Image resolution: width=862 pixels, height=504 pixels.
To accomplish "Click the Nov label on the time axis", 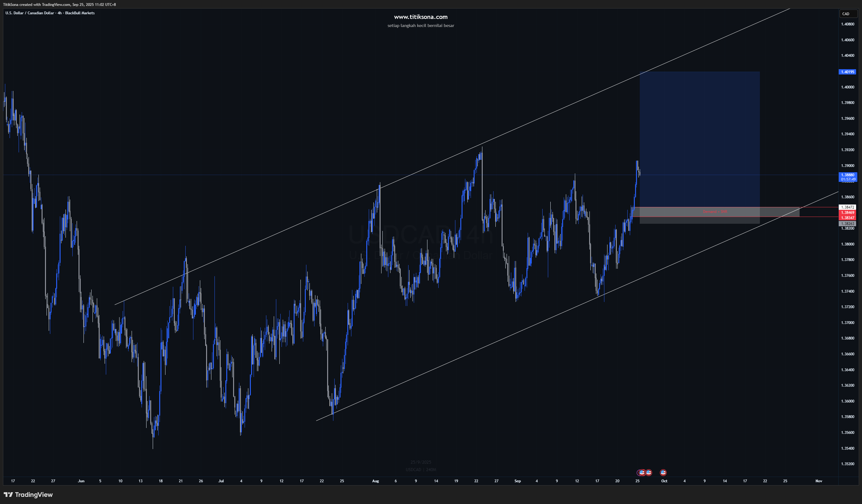I will pyautogui.click(x=819, y=481).
